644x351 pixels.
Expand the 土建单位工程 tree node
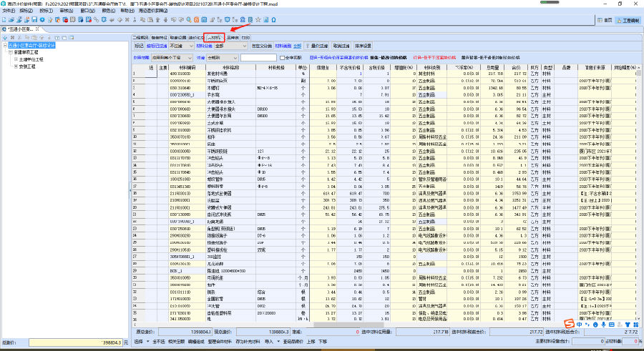click(x=16, y=59)
